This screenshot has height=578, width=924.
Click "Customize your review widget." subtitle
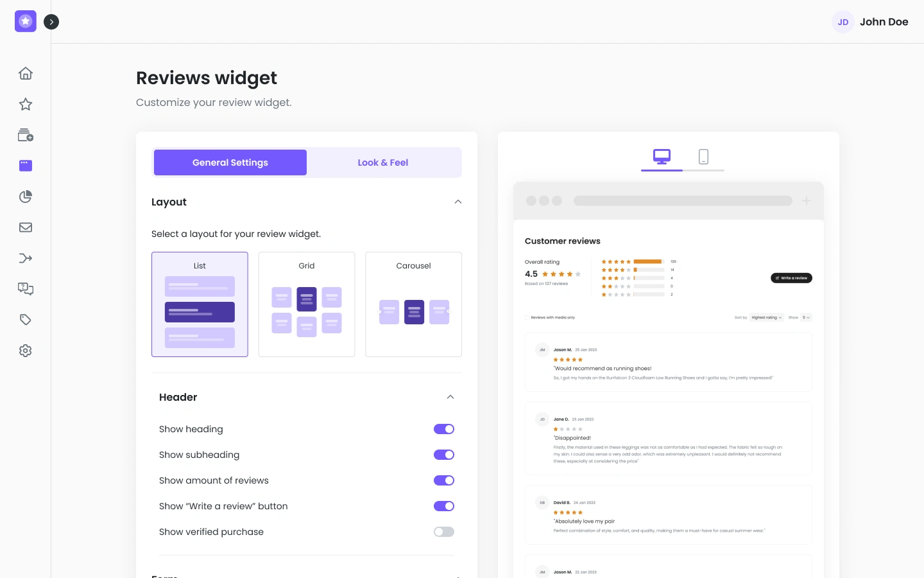tap(214, 102)
